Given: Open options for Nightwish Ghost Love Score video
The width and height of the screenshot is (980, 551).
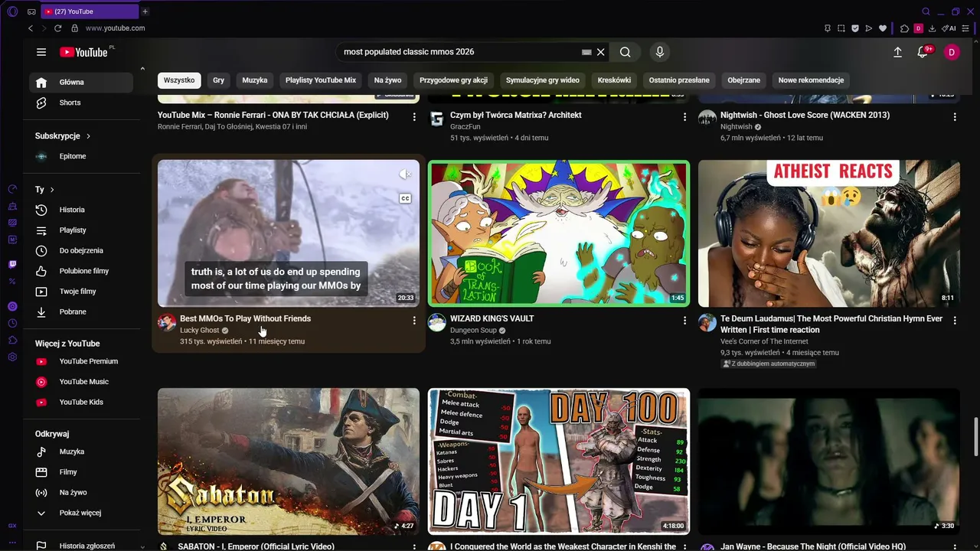Looking at the screenshot, I should [x=955, y=117].
